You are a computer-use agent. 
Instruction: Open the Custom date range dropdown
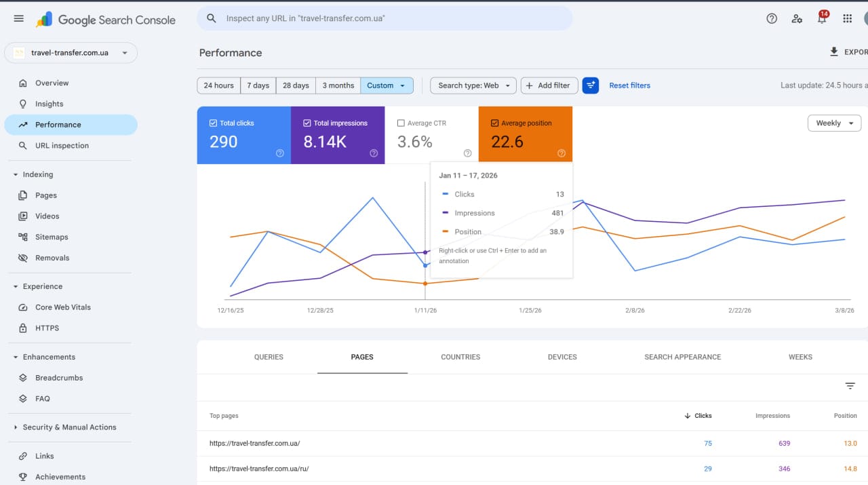[387, 85]
